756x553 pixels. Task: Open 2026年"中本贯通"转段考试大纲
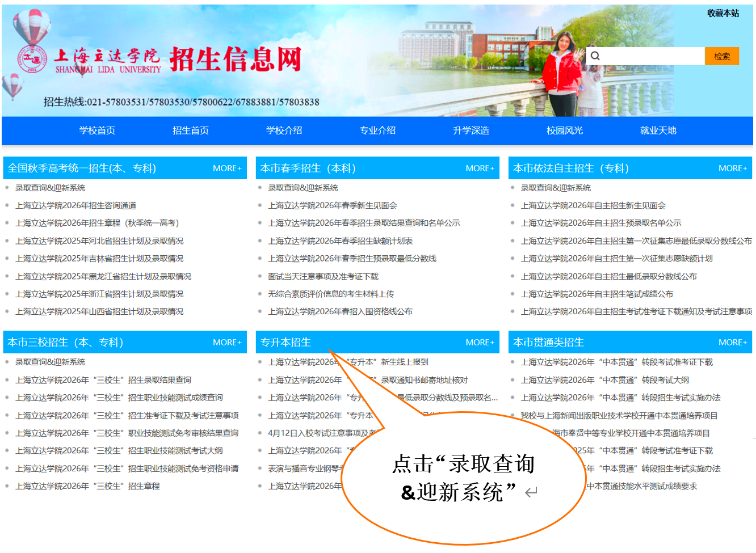click(x=605, y=380)
